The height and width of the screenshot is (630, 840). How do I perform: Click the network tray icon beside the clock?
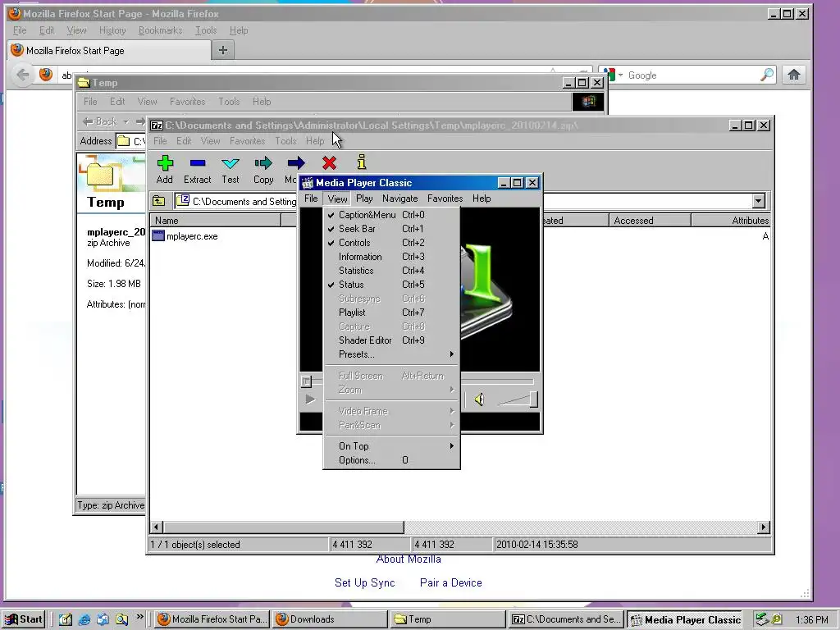pyautogui.click(x=762, y=619)
